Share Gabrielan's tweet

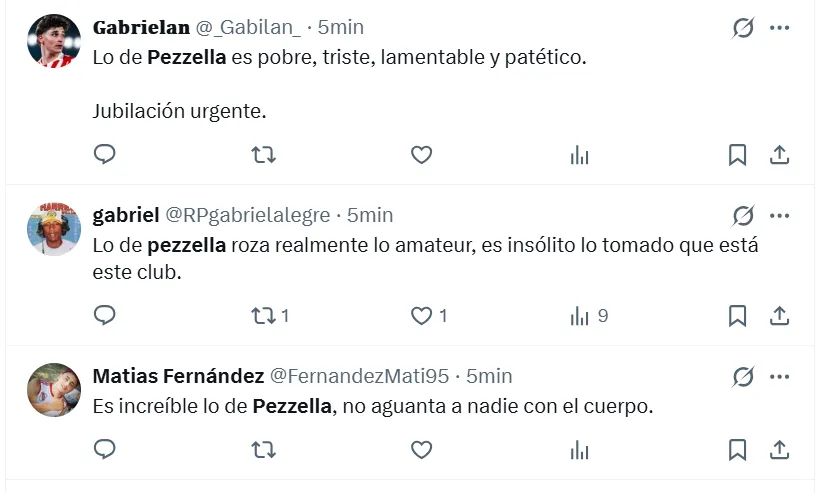(779, 154)
